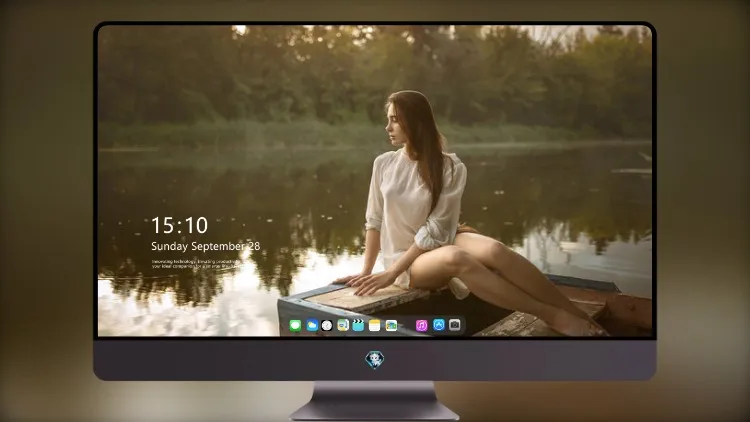Open the pink Music app in dock

(x=421, y=326)
